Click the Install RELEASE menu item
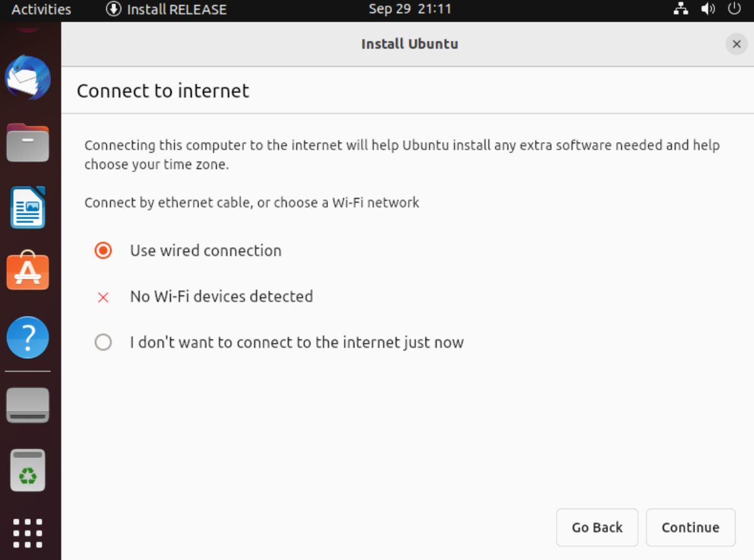The image size is (754, 560). (x=167, y=9)
